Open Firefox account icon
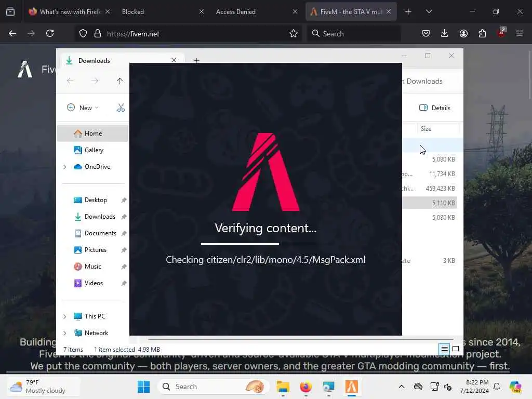The image size is (532, 399). (x=463, y=34)
